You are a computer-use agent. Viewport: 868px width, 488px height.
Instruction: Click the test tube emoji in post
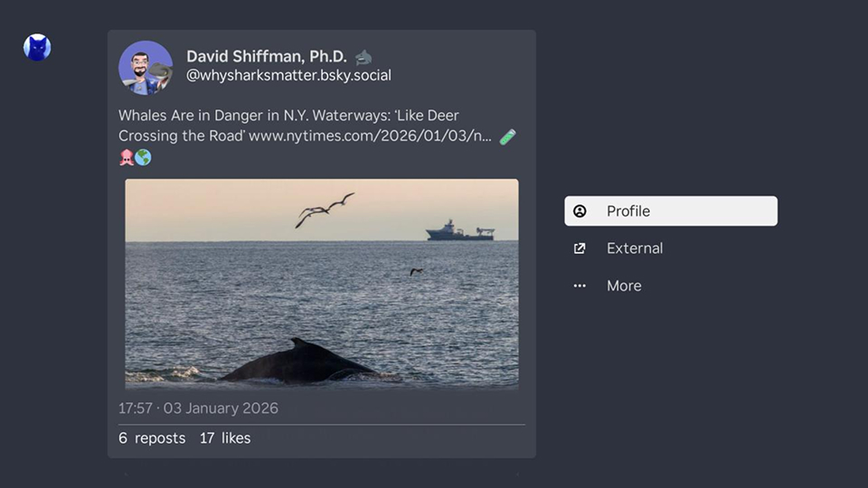508,136
